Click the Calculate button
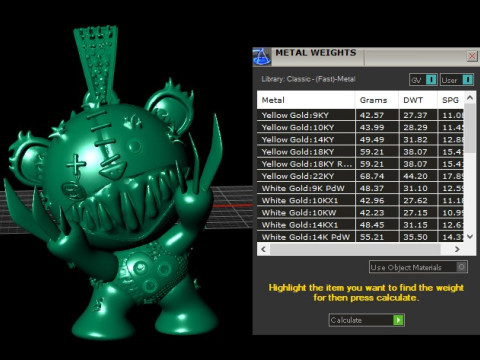The image size is (480, 360). [x=367, y=320]
